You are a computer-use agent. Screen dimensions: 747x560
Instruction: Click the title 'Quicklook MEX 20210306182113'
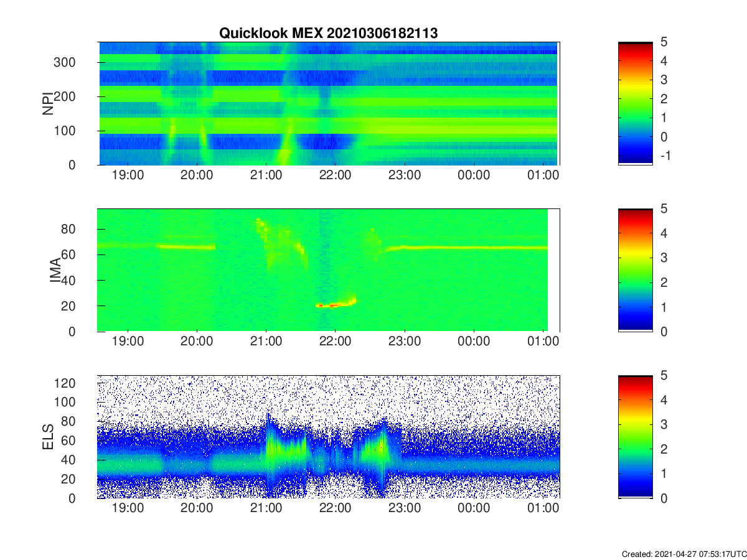coord(328,34)
